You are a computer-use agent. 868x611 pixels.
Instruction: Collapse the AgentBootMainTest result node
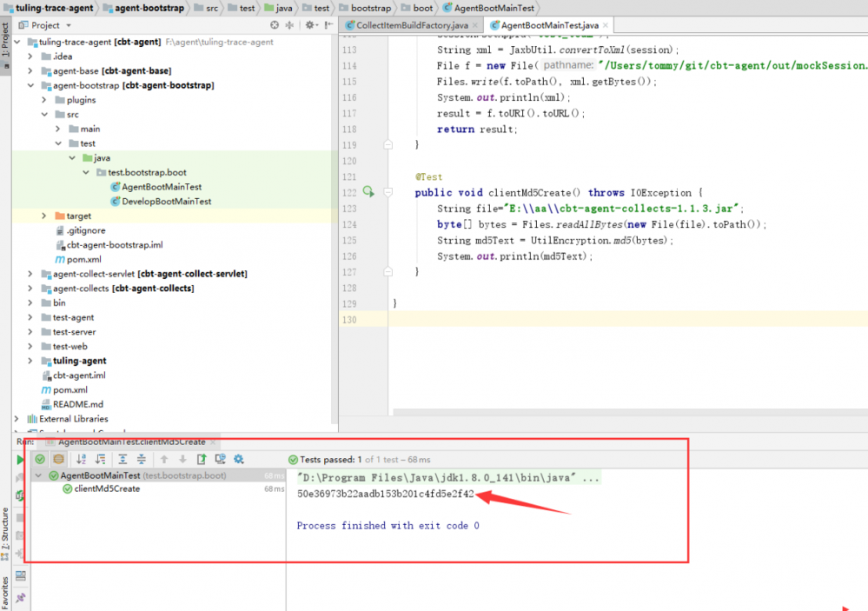(38, 475)
